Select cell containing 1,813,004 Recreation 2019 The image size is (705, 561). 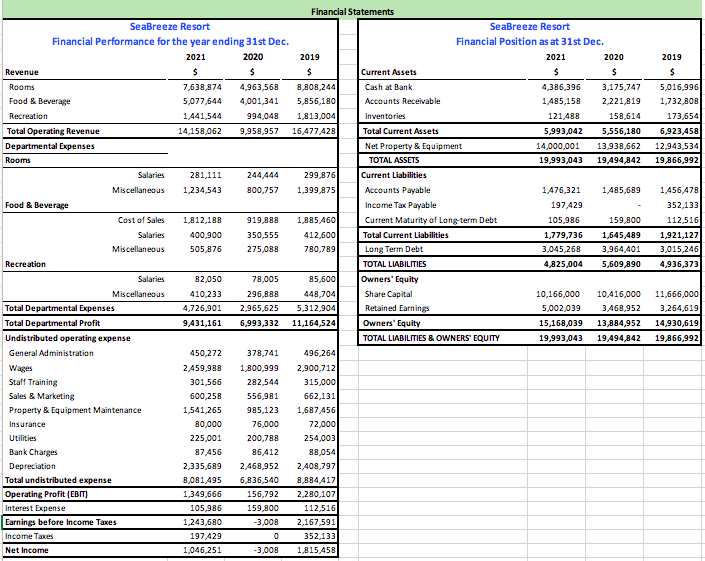pyautogui.click(x=316, y=116)
